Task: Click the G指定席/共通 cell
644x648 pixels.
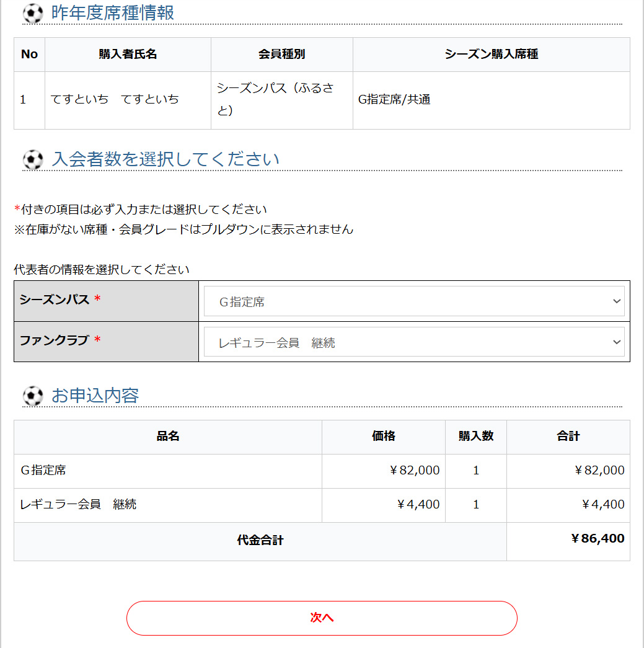Action: click(x=394, y=100)
